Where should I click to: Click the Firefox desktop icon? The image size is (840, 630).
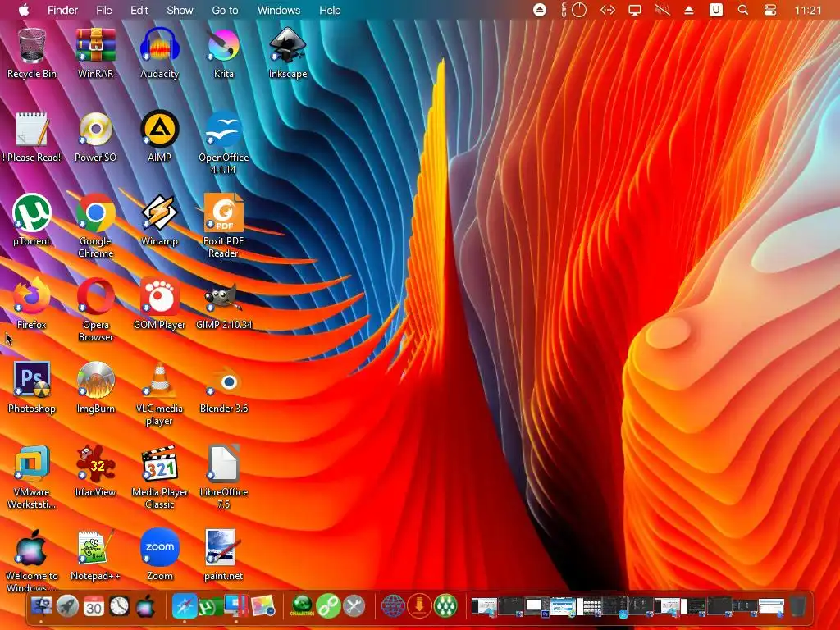tap(32, 304)
